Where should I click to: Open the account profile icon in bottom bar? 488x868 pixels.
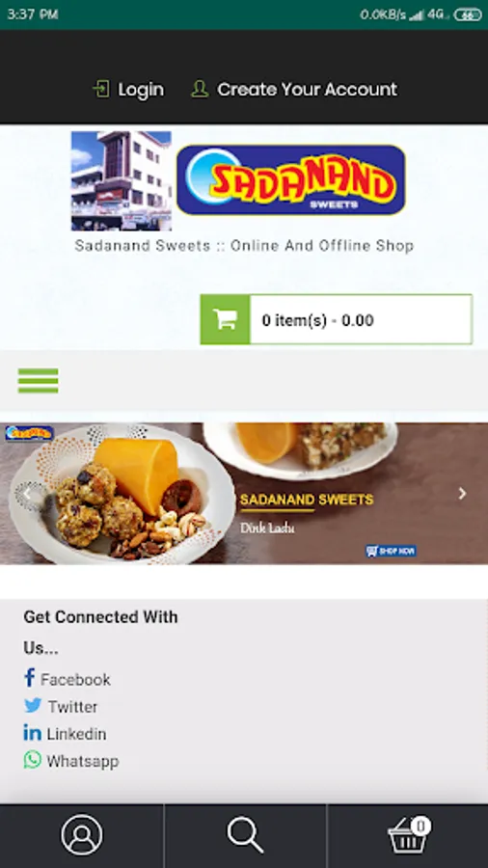coord(82,834)
